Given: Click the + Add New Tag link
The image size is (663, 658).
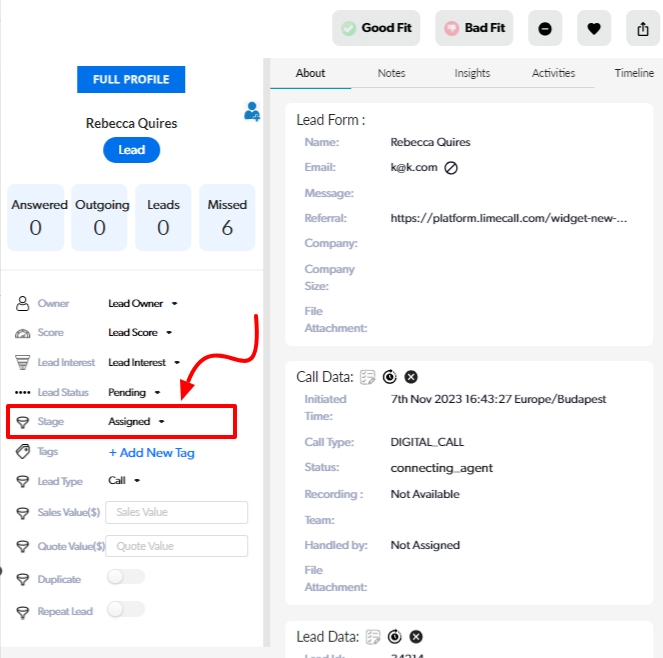Looking at the screenshot, I should tap(151, 452).
